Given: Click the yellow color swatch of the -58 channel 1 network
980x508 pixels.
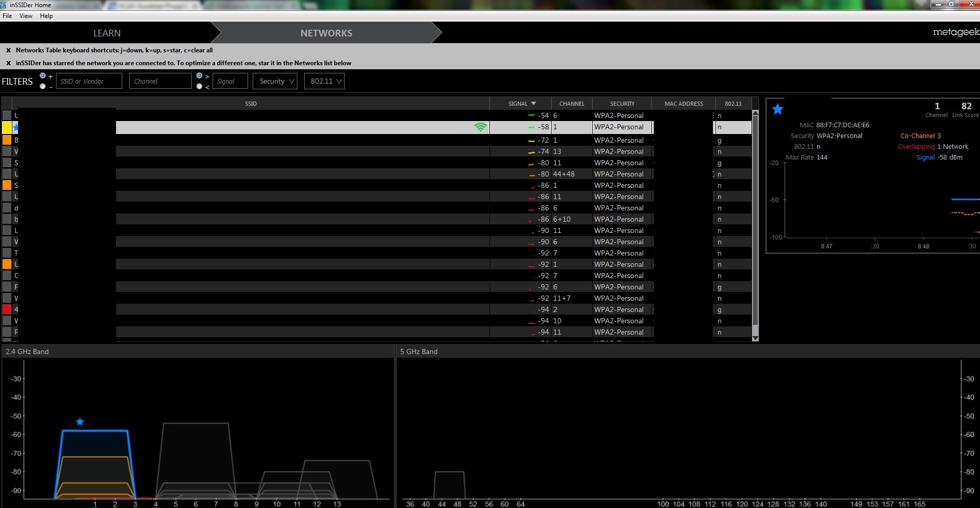Looking at the screenshot, I should click(7, 127).
